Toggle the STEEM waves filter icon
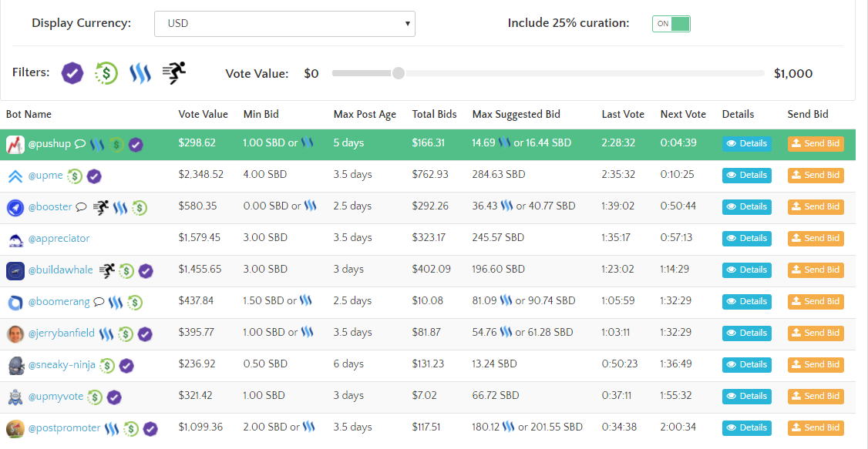 tap(140, 73)
